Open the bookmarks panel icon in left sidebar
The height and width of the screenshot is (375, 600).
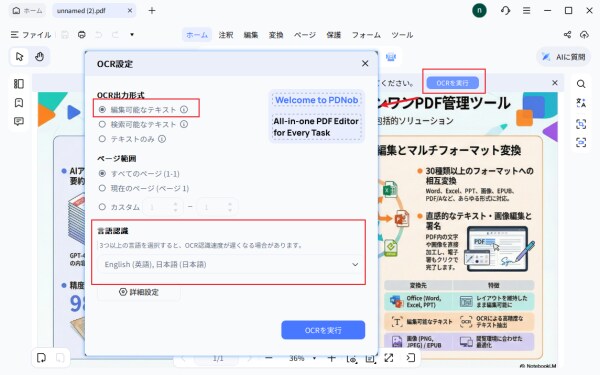19,103
